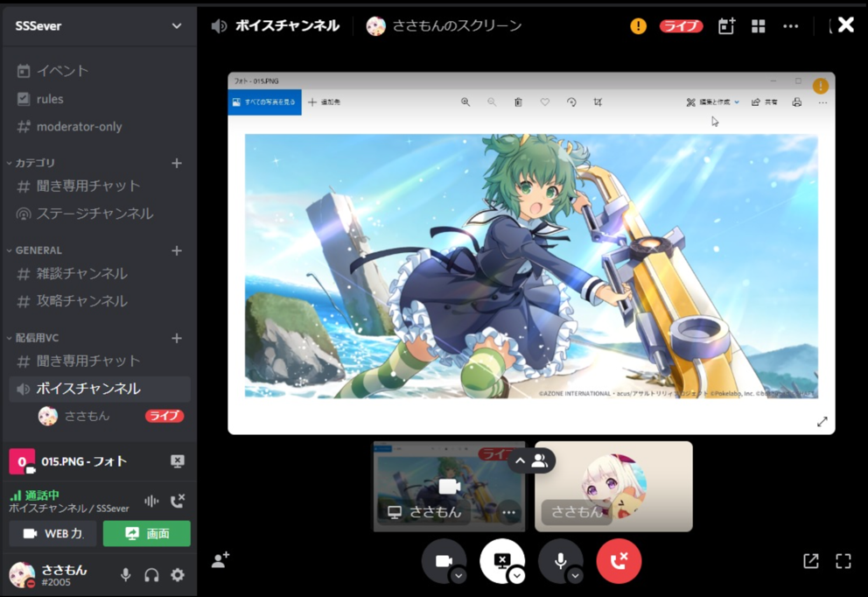Click the 015.PNG - フォト activity label
The image size is (868, 597).
tap(84, 461)
